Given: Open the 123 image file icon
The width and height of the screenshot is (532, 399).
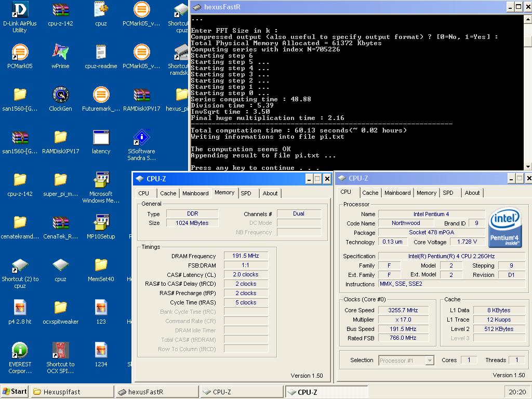Looking at the screenshot, I should pyautogui.click(x=101, y=308).
